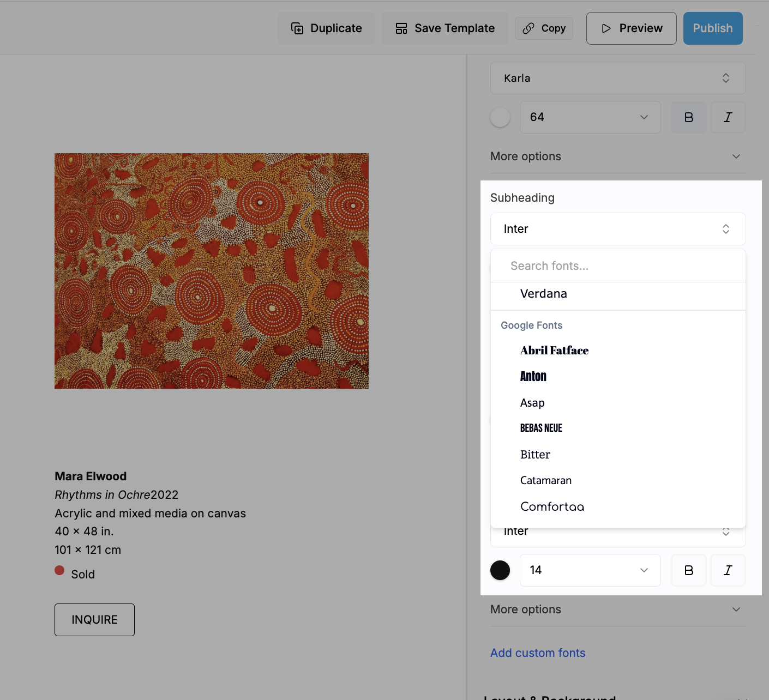769x700 pixels.
Task: Open the heading size 64 dropdown
Action: [590, 117]
